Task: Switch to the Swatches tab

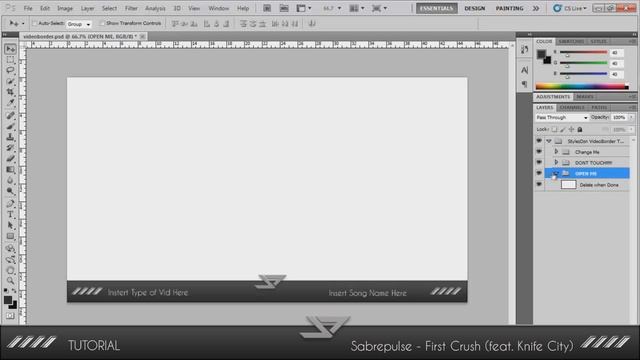Action: tap(571, 42)
